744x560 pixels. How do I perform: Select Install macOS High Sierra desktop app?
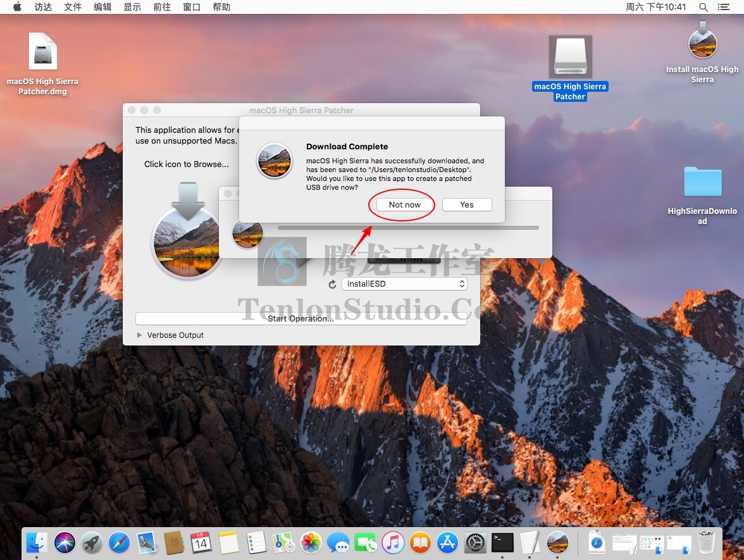coord(702,52)
